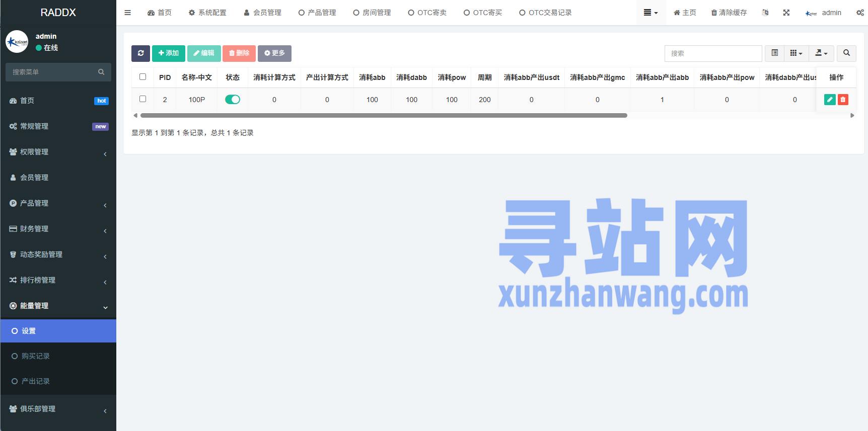Click the 更多 toolbar button
868x431 pixels.
(274, 53)
